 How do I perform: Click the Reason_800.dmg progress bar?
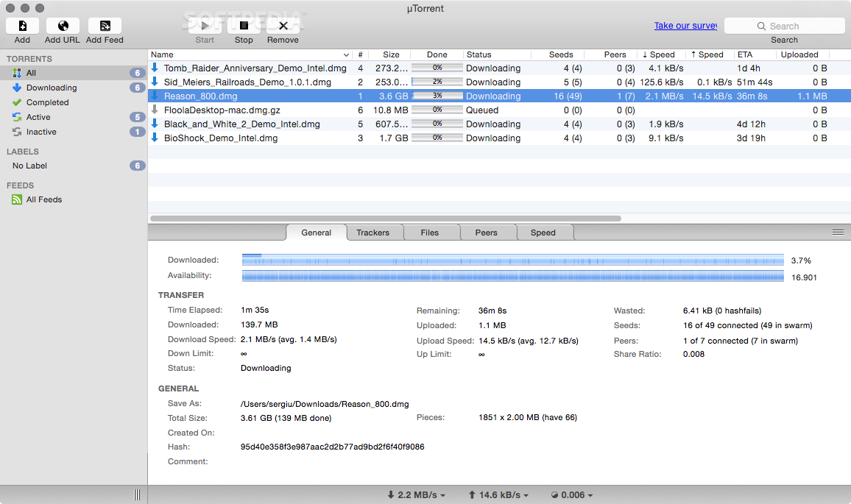437,96
